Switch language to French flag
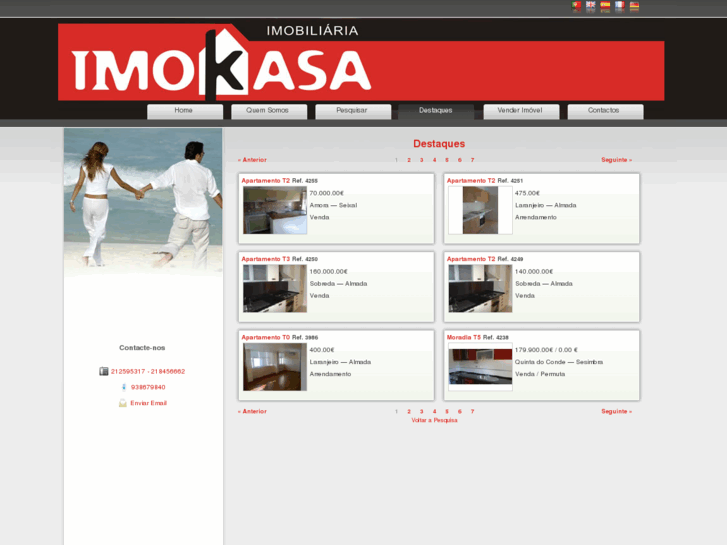This screenshot has width=727, height=545. (x=620, y=6)
